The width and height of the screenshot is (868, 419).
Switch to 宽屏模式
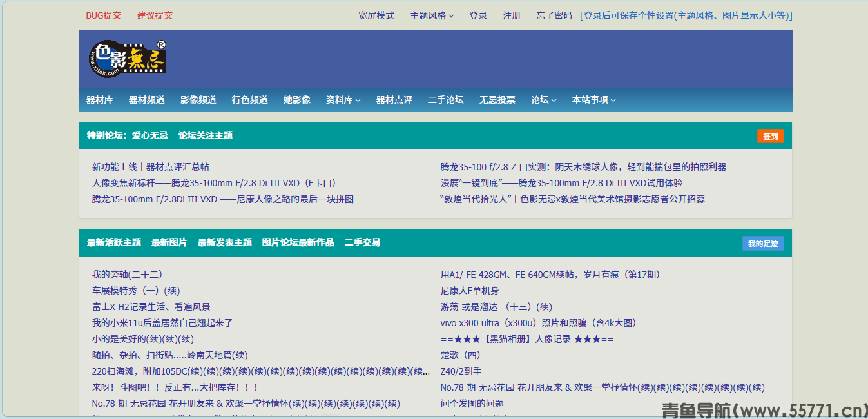click(x=376, y=15)
